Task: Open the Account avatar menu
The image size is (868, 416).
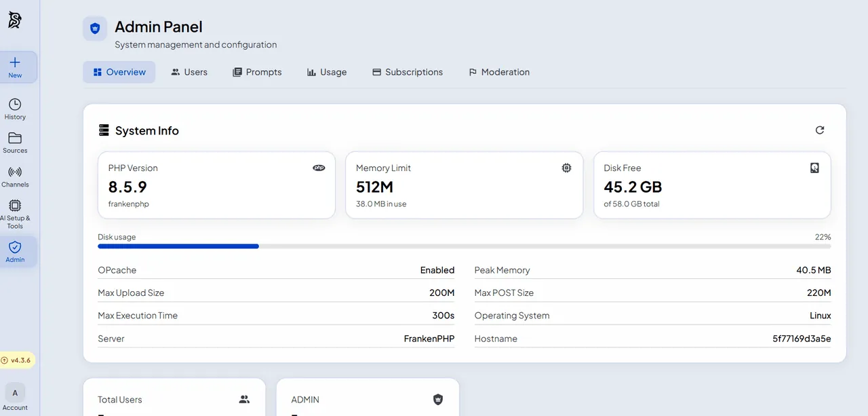Action: coord(15,397)
